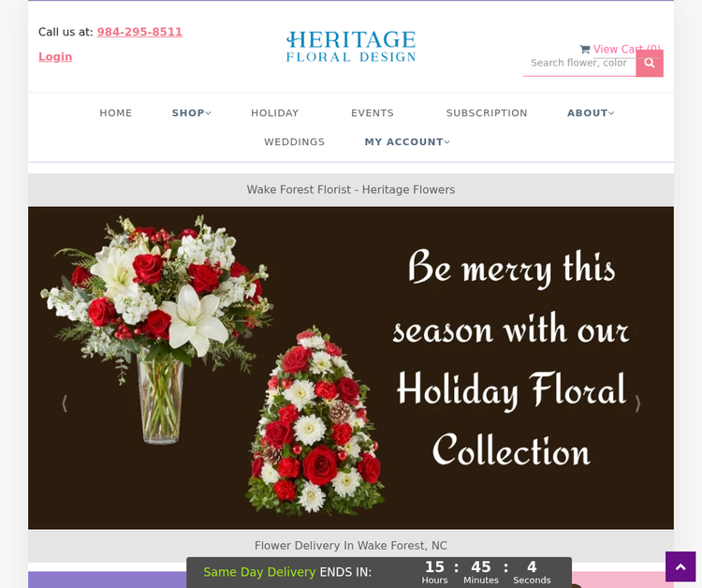Navigate to the Events page
This screenshot has height=588, width=702.
pyautogui.click(x=373, y=113)
